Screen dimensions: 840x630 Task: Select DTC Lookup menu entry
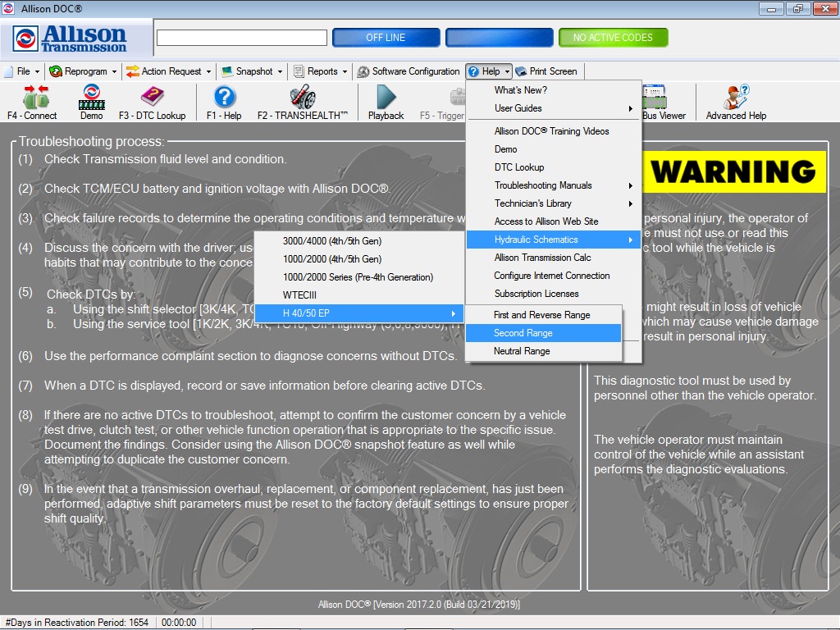pyautogui.click(x=554, y=167)
